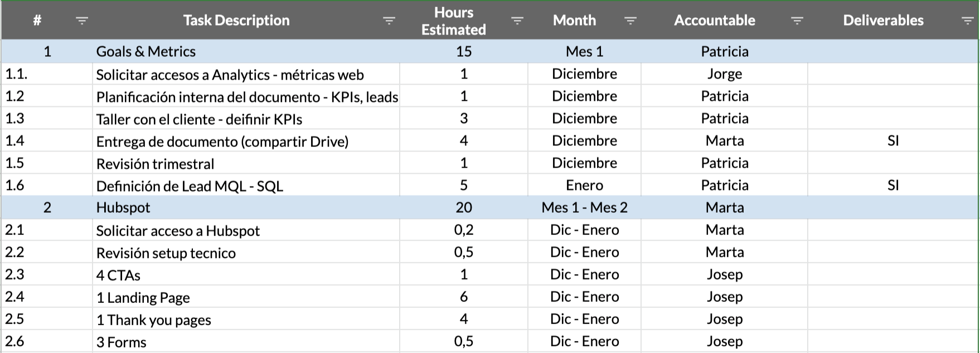Open the Deliverables column filter icon
Viewport: 980px width, 353px height.
pos(967,21)
